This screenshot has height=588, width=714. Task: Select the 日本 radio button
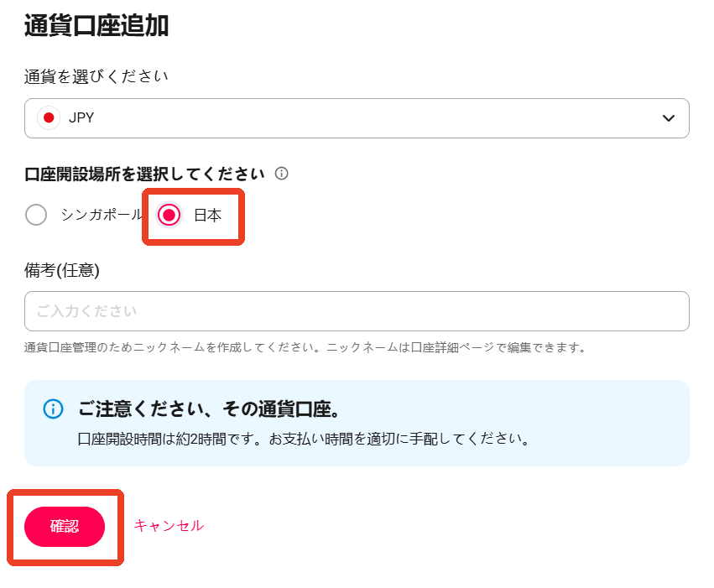tap(169, 215)
